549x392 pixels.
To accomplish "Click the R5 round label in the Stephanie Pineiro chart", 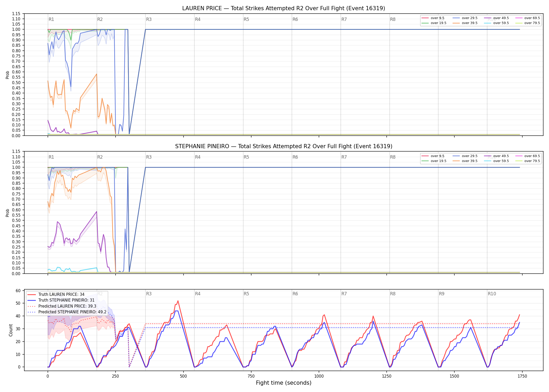I will 246,157.
